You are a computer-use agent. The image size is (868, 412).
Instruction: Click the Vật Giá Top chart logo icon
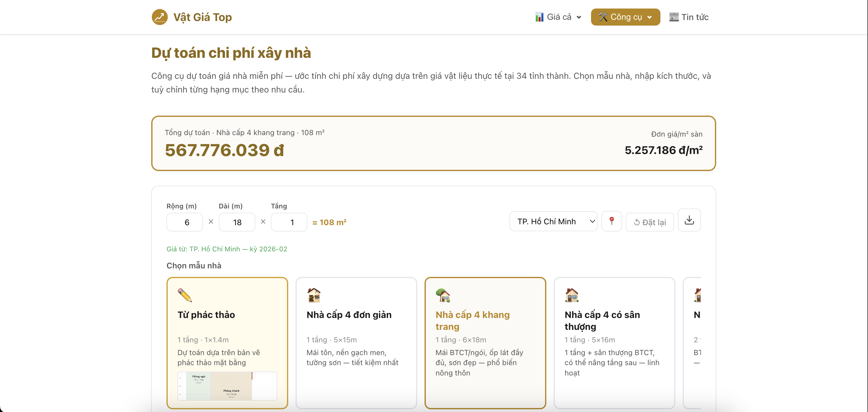[159, 17]
